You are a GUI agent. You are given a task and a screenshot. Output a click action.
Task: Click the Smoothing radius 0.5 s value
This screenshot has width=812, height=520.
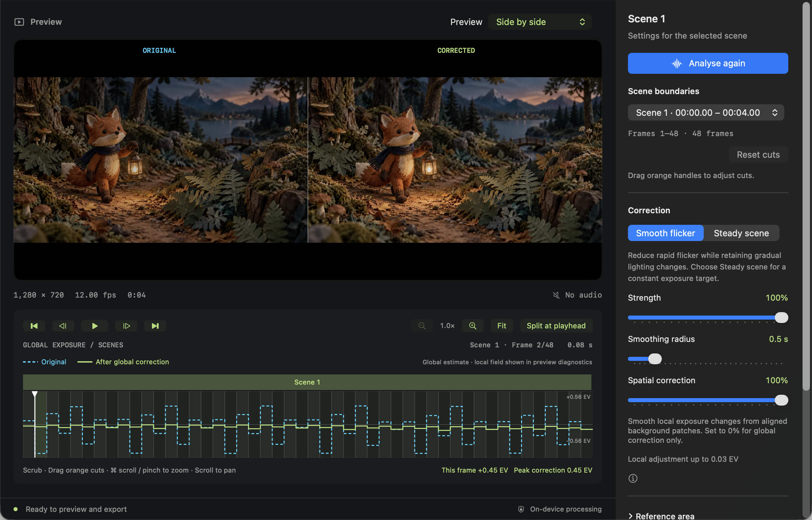point(778,339)
